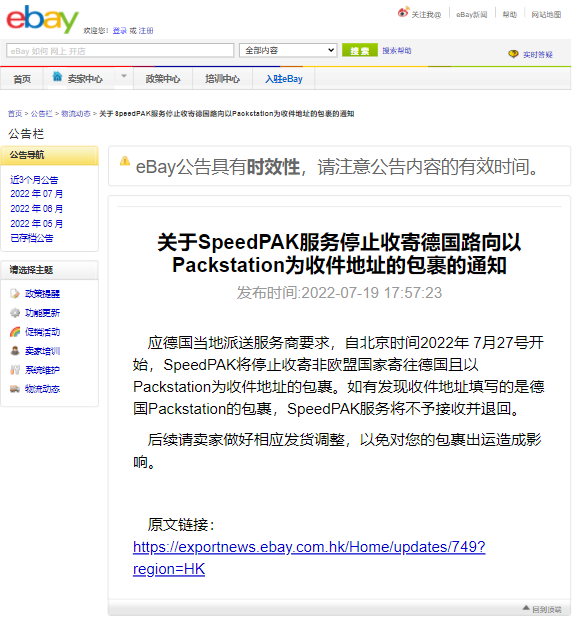The width and height of the screenshot is (574, 620).
Task: Open the 入驻eBay tab
Action: [284, 79]
